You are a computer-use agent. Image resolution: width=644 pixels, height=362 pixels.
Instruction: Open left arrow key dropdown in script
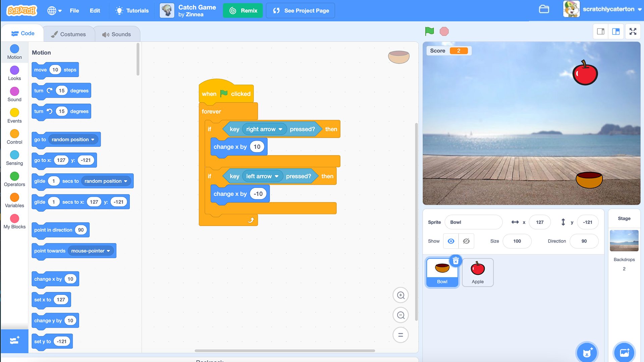(x=263, y=176)
